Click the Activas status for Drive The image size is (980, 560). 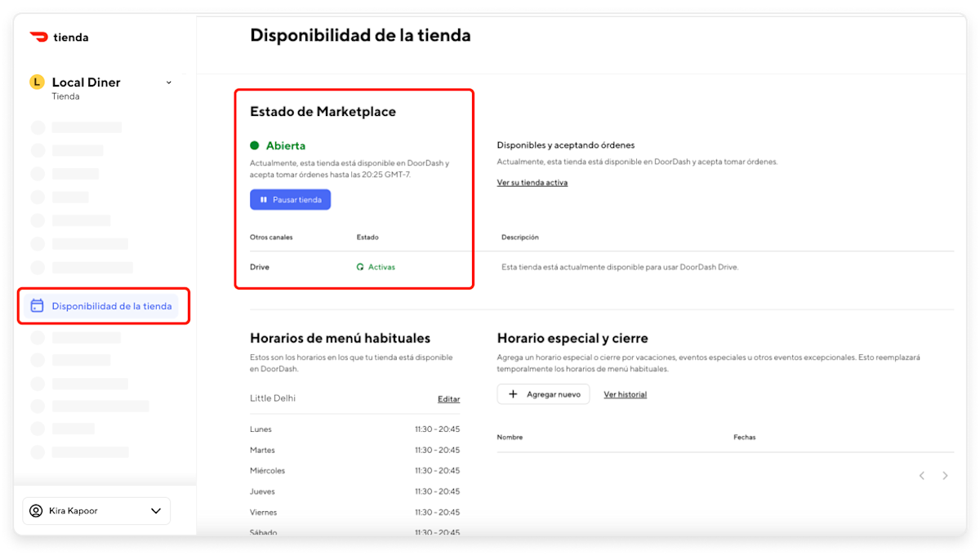click(381, 267)
